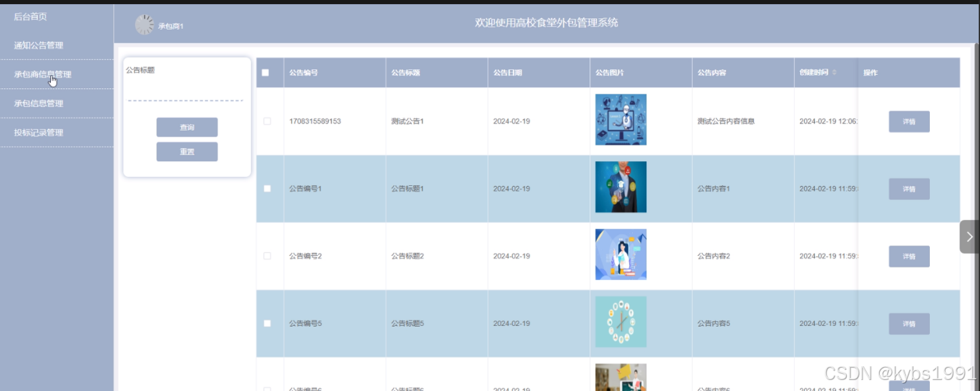The height and width of the screenshot is (391, 980).
Task: Click the 操作 column header
Action: pos(870,73)
